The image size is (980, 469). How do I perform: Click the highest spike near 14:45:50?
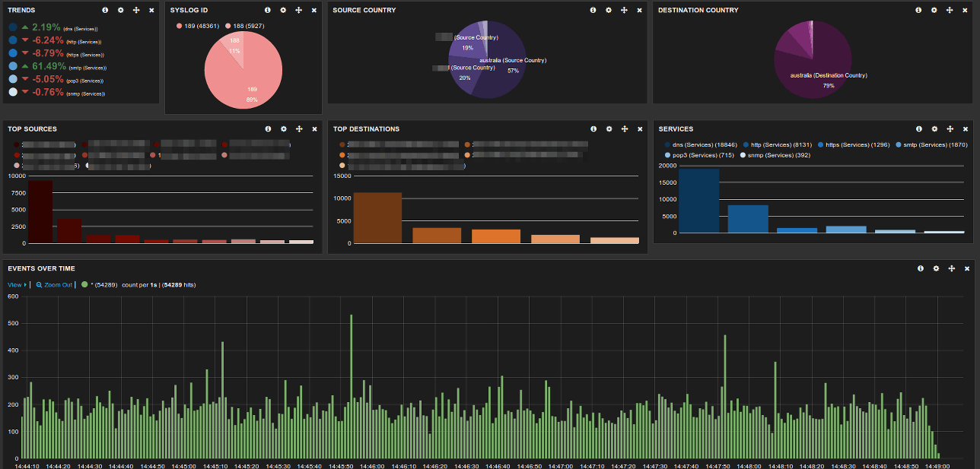pyautogui.click(x=351, y=386)
